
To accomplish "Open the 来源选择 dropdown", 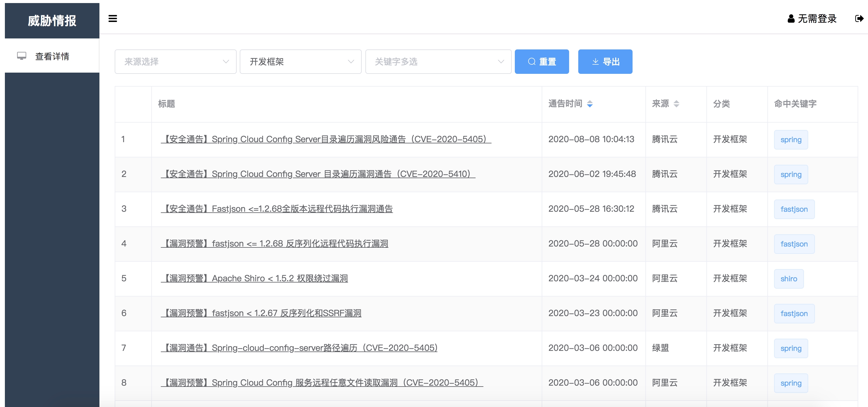I will click(176, 62).
